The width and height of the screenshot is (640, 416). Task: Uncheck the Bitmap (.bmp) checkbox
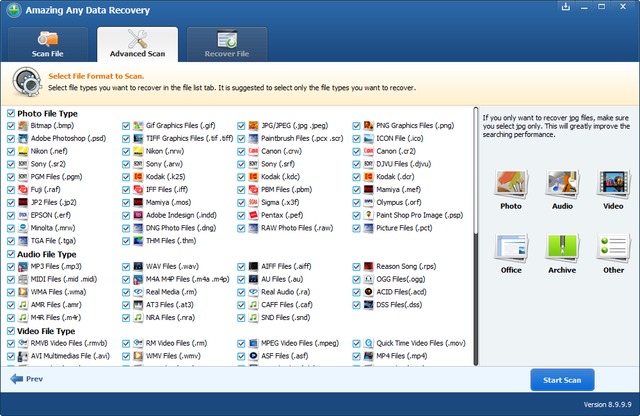click(x=11, y=126)
